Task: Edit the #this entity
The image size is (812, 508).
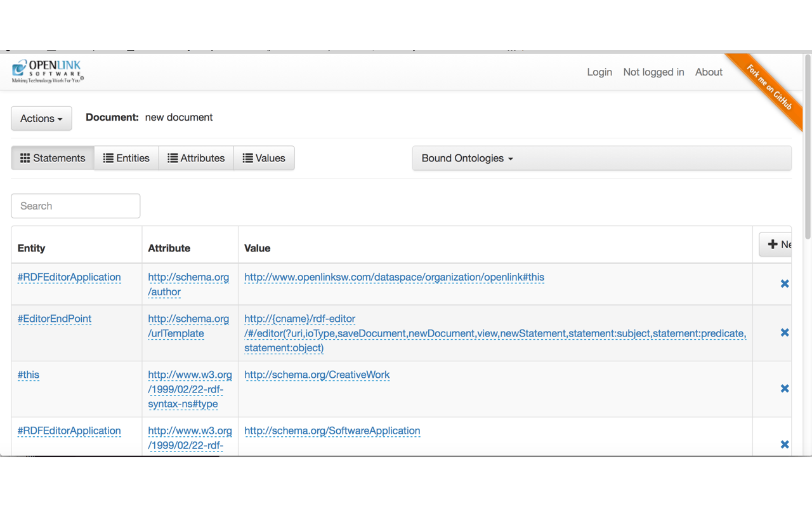Action: tap(29, 375)
